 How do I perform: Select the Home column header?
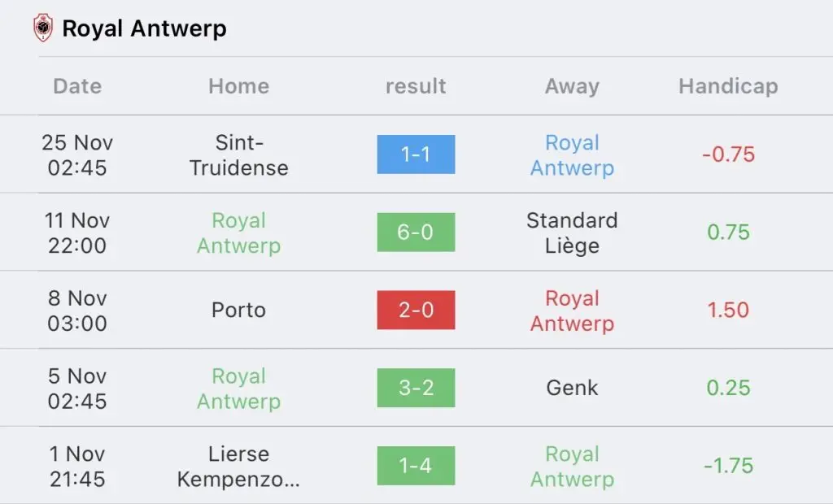pyautogui.click(x=238, y=86)
